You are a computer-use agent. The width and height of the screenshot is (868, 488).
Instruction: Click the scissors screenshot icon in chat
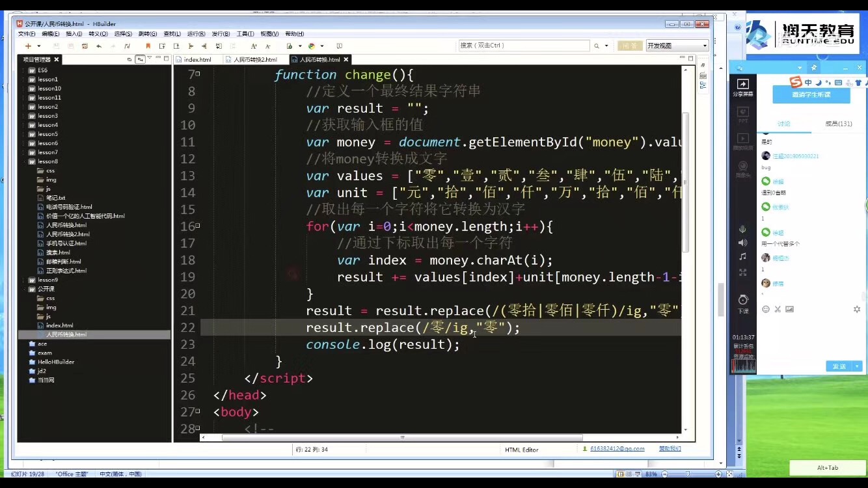778,309
